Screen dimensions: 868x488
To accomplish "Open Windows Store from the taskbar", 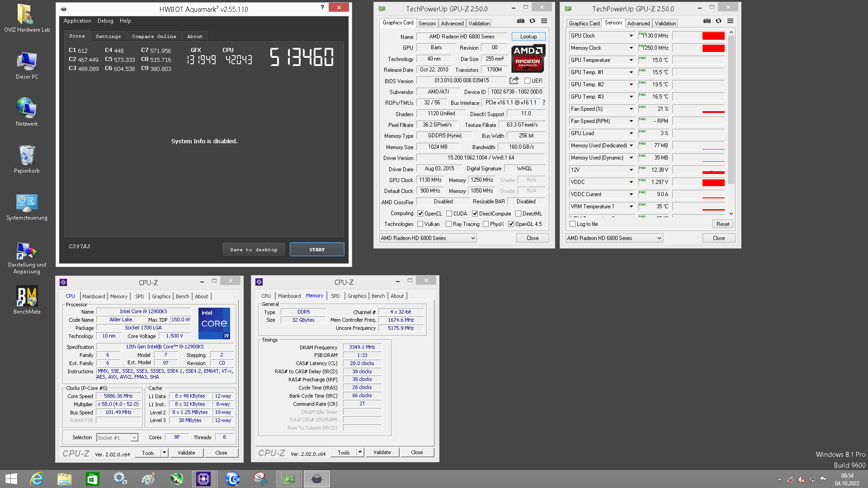I will (x=92, y=479).
